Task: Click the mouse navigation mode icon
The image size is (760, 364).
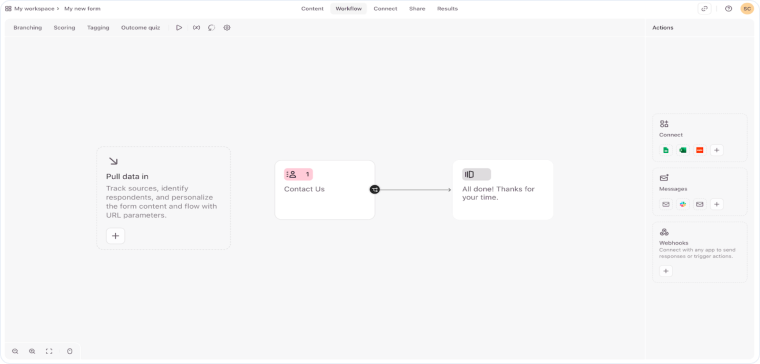Action: click(x=69, y=351)
